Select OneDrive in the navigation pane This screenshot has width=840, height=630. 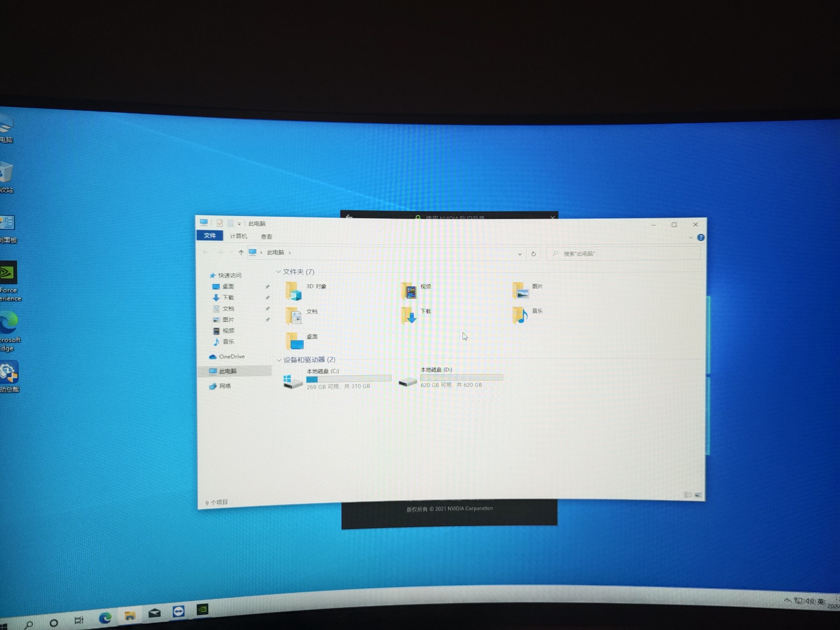[x=231, y=357]
